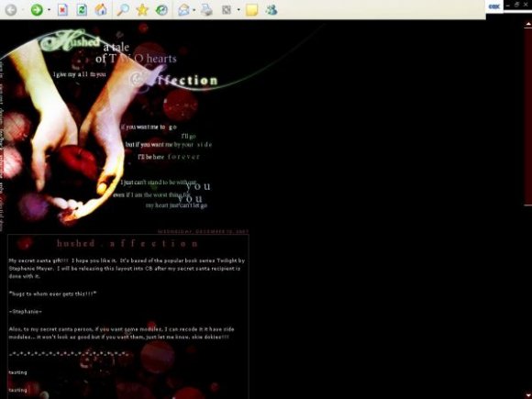Open the Messenger people icon
This screenshot has height=399, width=532.
[x=272, y=10]
